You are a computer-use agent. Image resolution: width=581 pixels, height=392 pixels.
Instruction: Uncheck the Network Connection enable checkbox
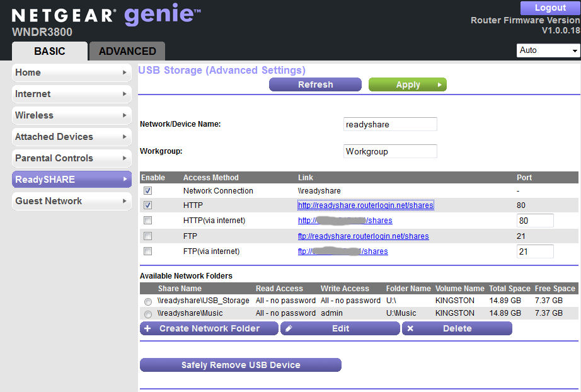148,191
